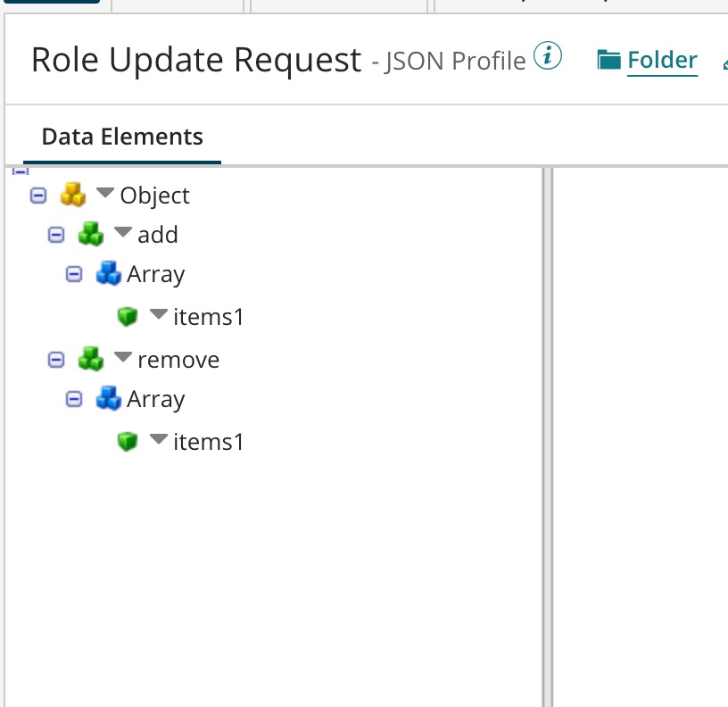The width and height of the screenshot is (728, 707).
Task: Open the dropdown arrow next to add
Action: pyautogui.click(x=123, y=233)
